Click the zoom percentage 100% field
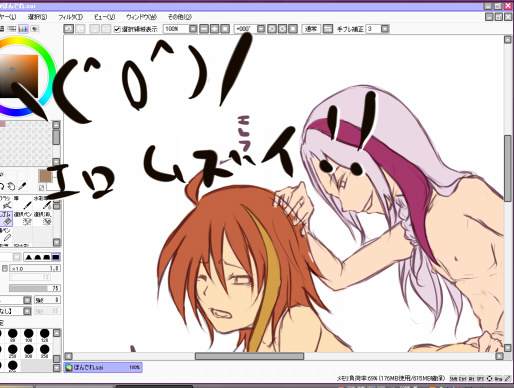The image size is (514, 388). coord(176,29)
